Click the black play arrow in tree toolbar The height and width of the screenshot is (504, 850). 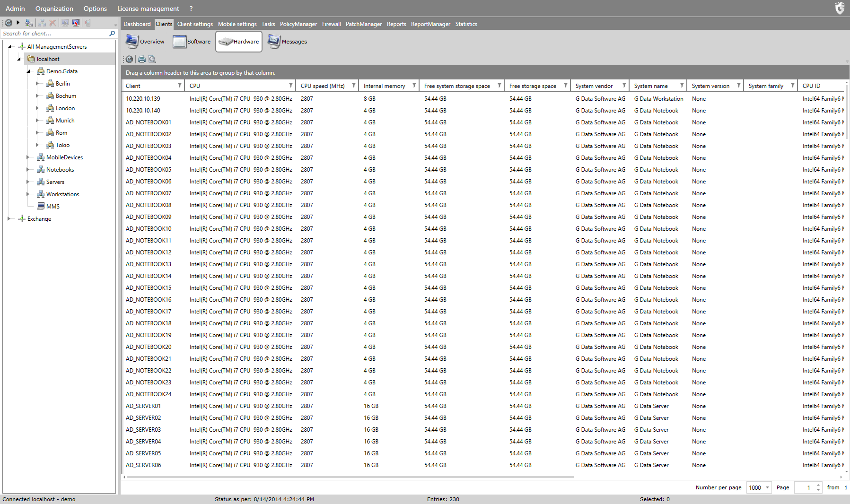[18, 22]
